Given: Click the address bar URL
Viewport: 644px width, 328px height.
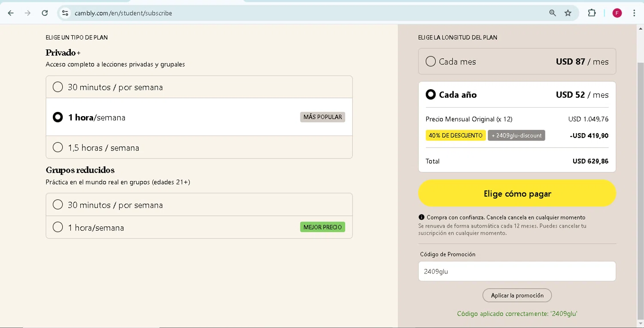Looking at the screenshot, I should point(123,13).
